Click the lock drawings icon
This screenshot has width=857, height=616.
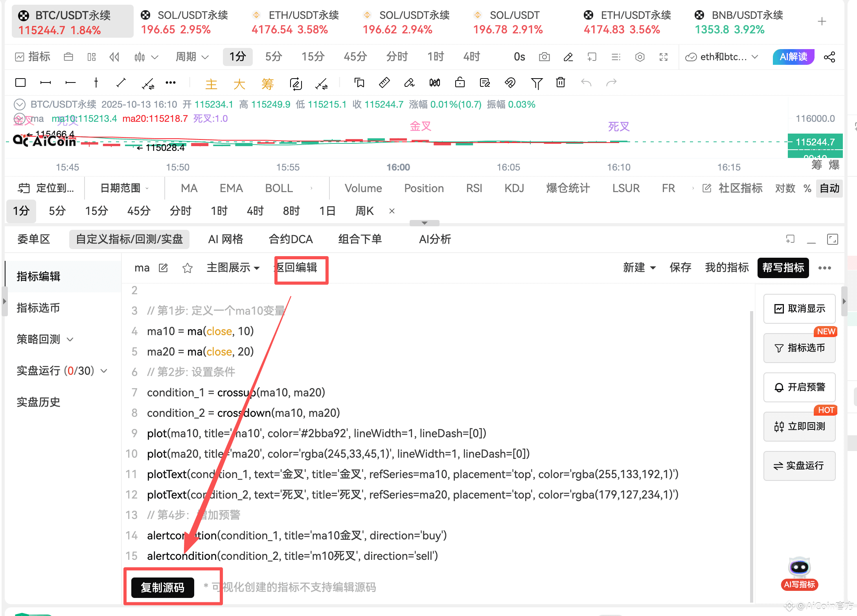(x=460, y=82)
